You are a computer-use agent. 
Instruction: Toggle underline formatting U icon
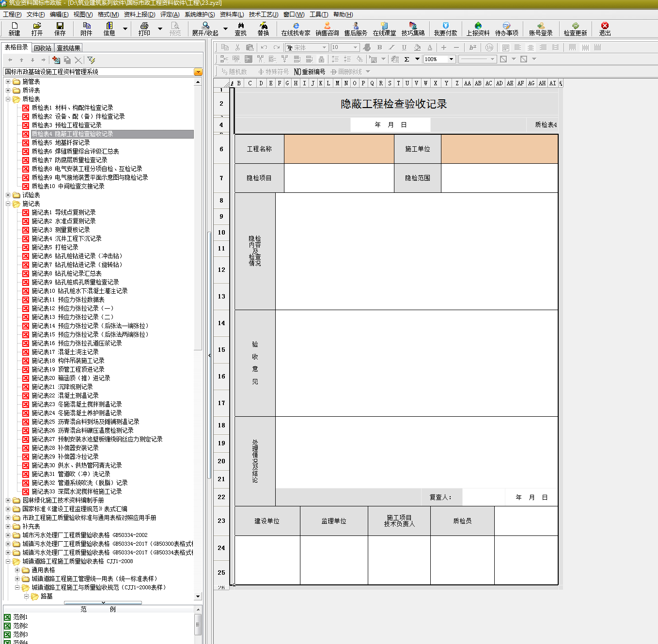404,47
